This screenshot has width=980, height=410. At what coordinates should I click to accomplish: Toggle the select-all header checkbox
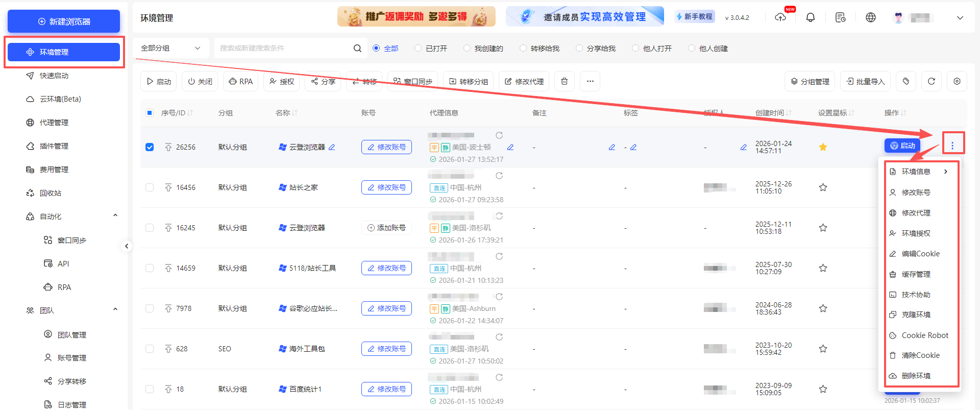point(150,113)
